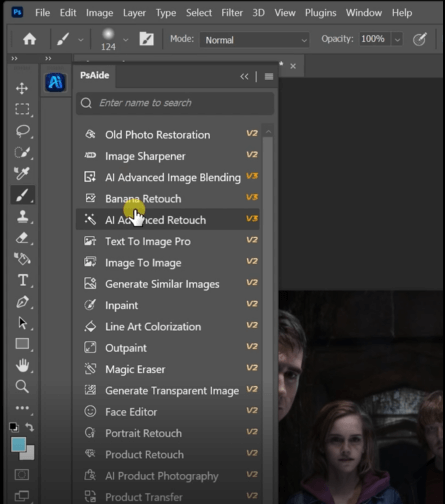Select the Paint Bucket tool
This screenshot has width=445, height=504.
tap(22, 259)
